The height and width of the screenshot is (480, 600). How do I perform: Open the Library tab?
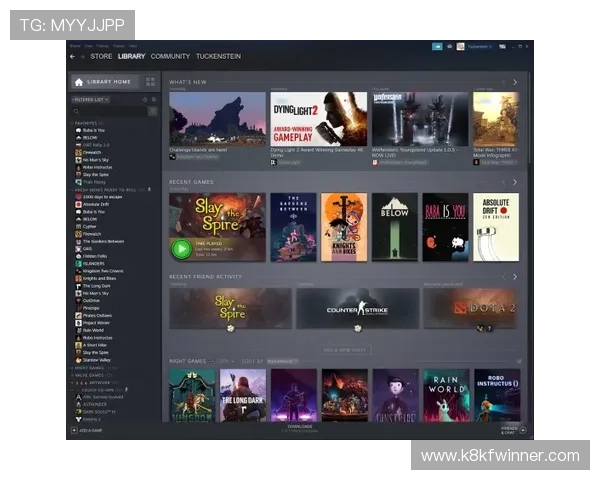pyautogui.click(x=131, y=57)
